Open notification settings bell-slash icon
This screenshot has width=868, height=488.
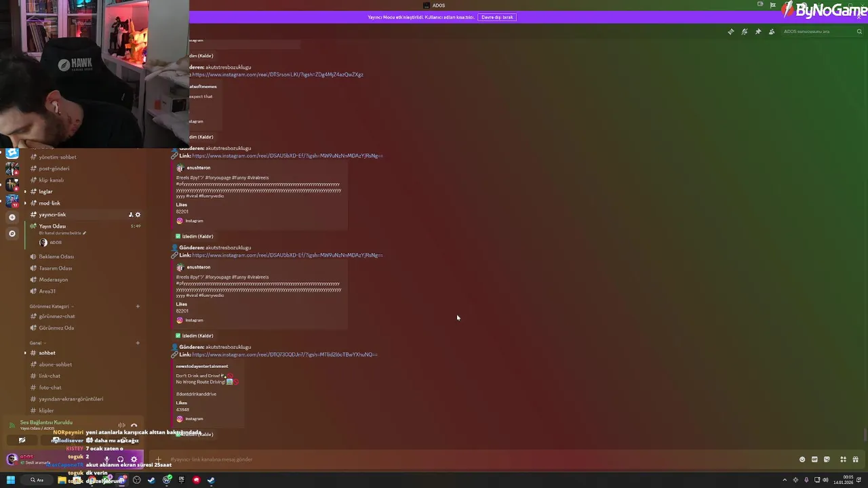click(x=745, y=32)
